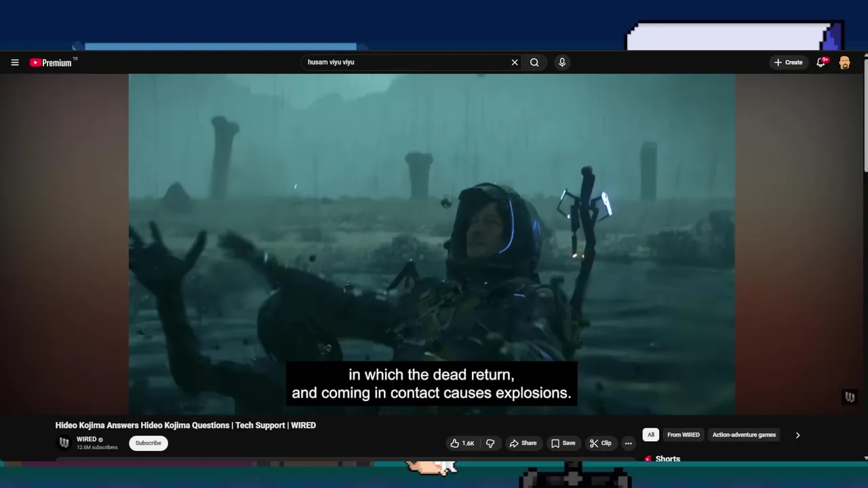Dislike the video
The image size is (868, 488).
coord(490,443)
